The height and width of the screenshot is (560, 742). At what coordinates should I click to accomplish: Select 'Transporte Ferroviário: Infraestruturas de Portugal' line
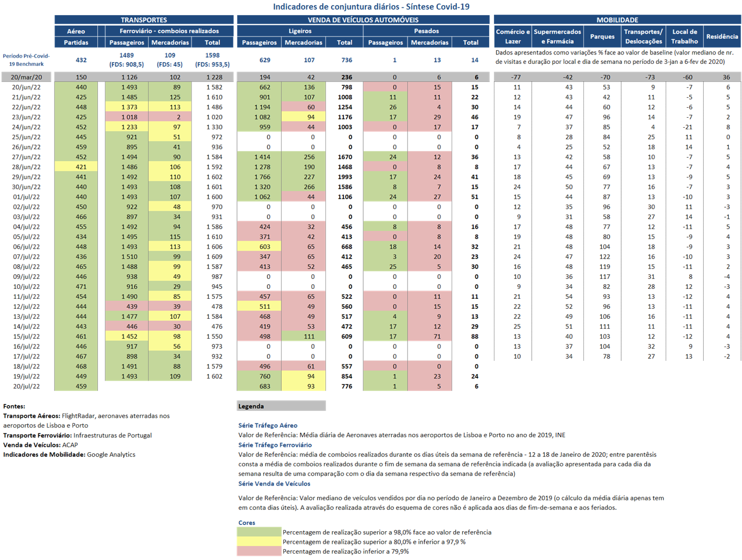pos(77,435)
